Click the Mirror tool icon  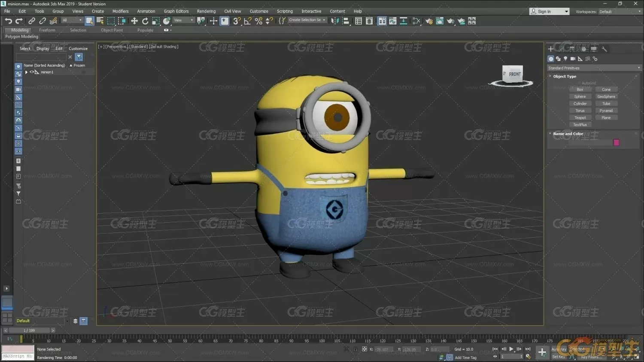(x=335, y=21)
